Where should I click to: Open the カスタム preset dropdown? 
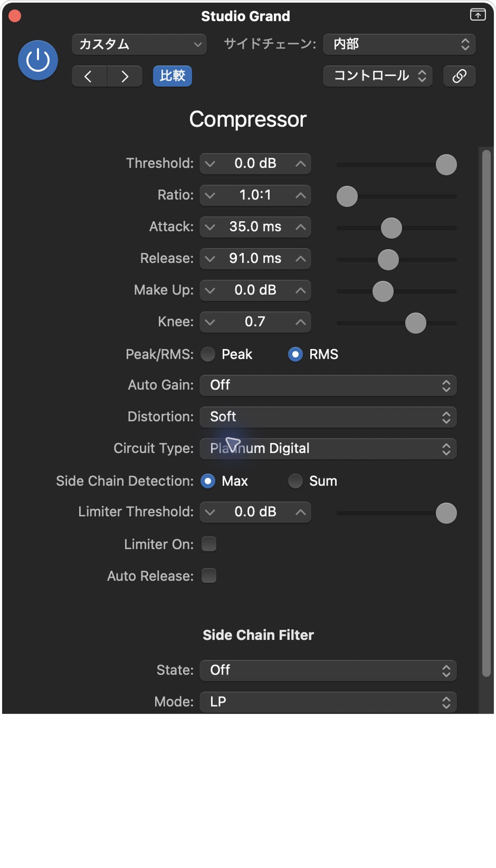pos(139,44)
